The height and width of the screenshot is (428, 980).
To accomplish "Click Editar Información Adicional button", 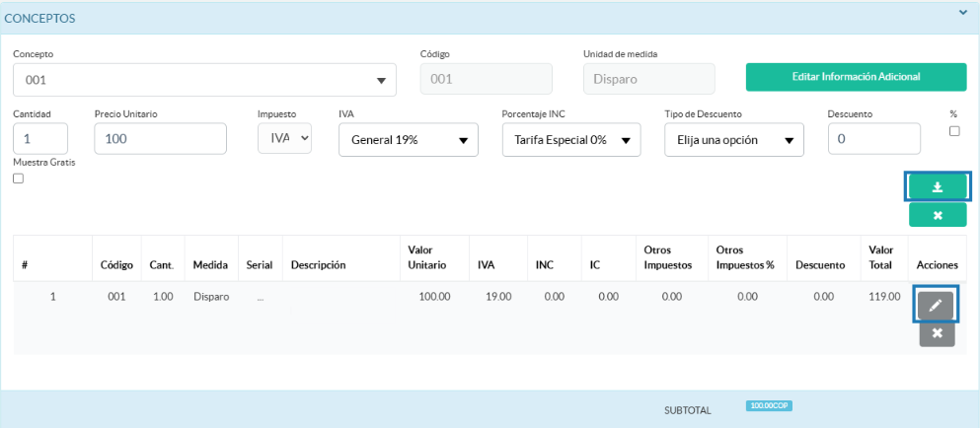I will point(856,77).
